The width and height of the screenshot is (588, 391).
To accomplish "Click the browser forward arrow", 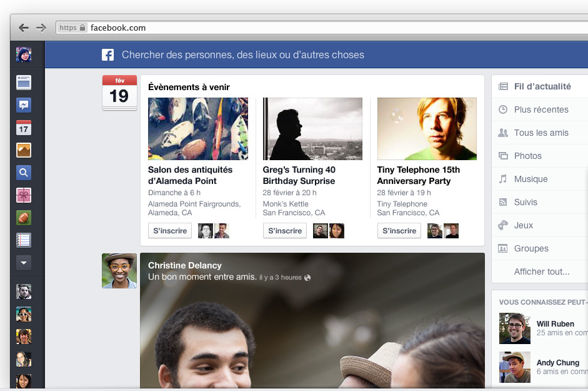I will (x=41, y=28).
